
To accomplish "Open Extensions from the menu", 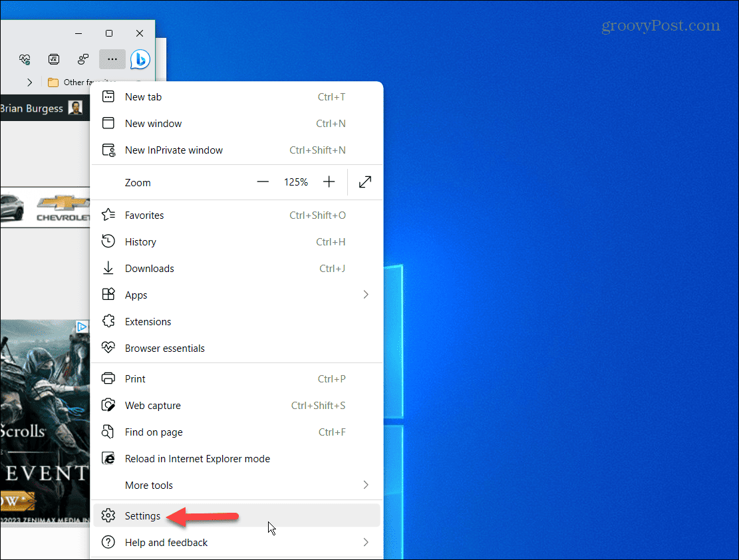I will (237, 321).
